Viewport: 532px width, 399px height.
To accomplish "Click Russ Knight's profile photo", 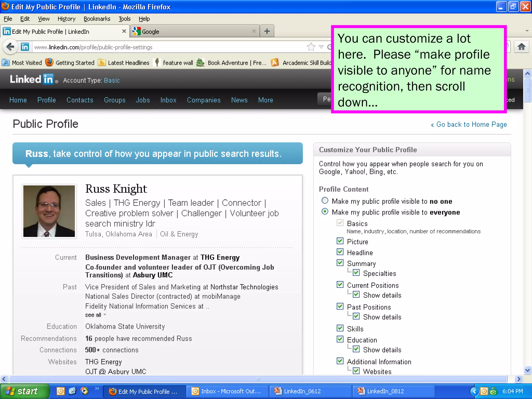I will tap(49, 211).
